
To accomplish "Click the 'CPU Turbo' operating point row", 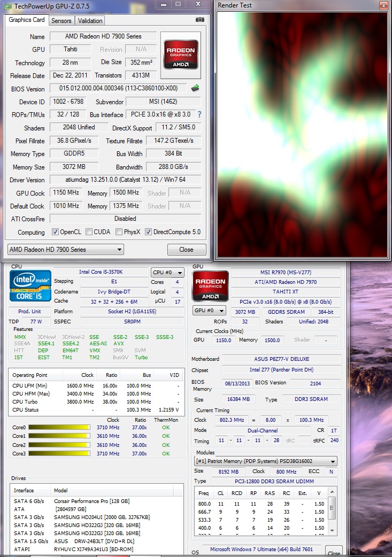I will click(96, 402).
